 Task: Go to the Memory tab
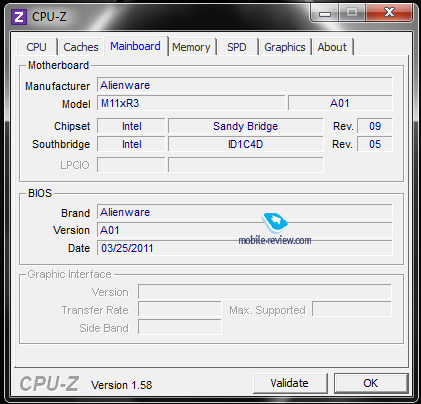[191, 47]
